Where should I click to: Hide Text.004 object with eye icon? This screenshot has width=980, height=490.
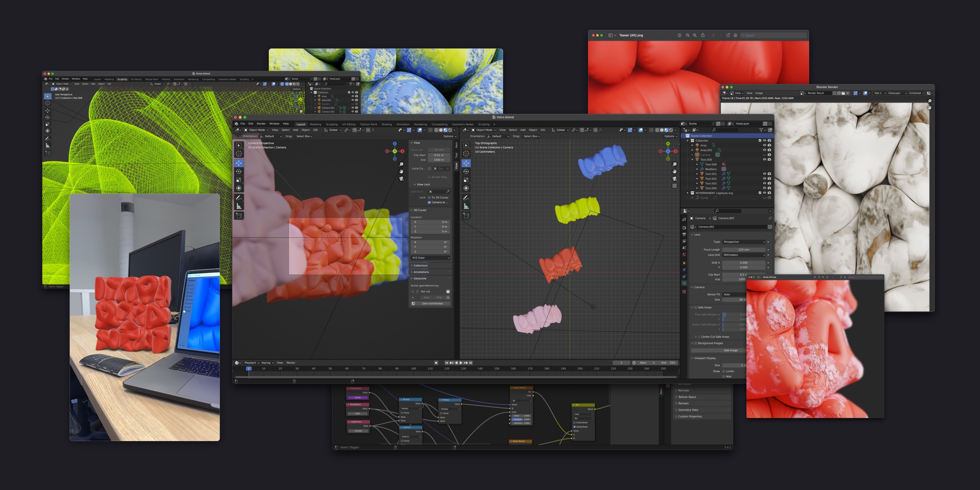coord(765,188)
